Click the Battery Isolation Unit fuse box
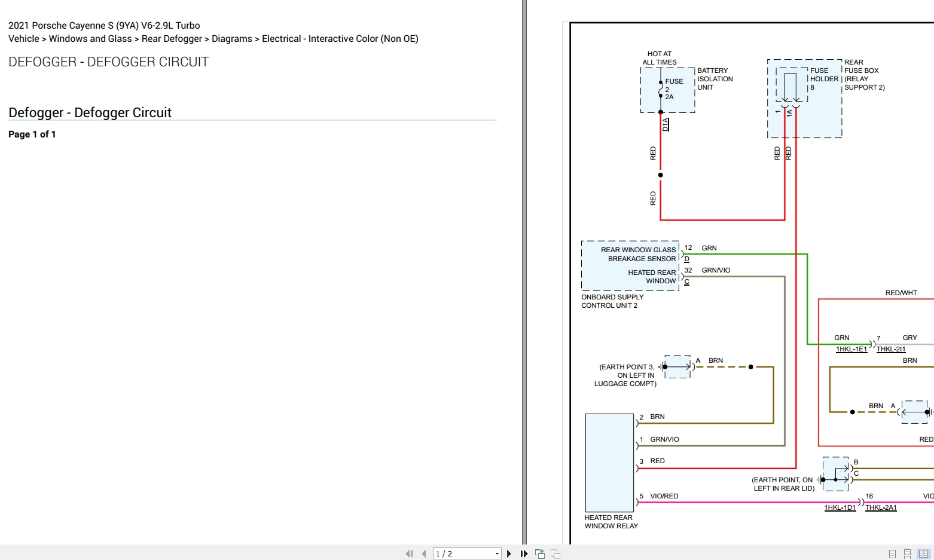Viewport: 934px width, 560px height. coord(667,90)
